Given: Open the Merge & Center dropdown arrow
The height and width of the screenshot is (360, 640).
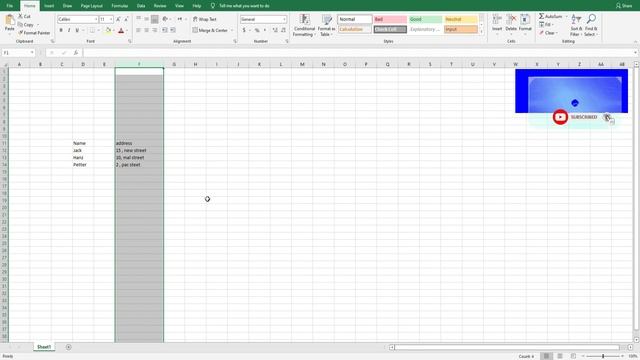Looking at the screenshot, I should click(x=232, y=30).
